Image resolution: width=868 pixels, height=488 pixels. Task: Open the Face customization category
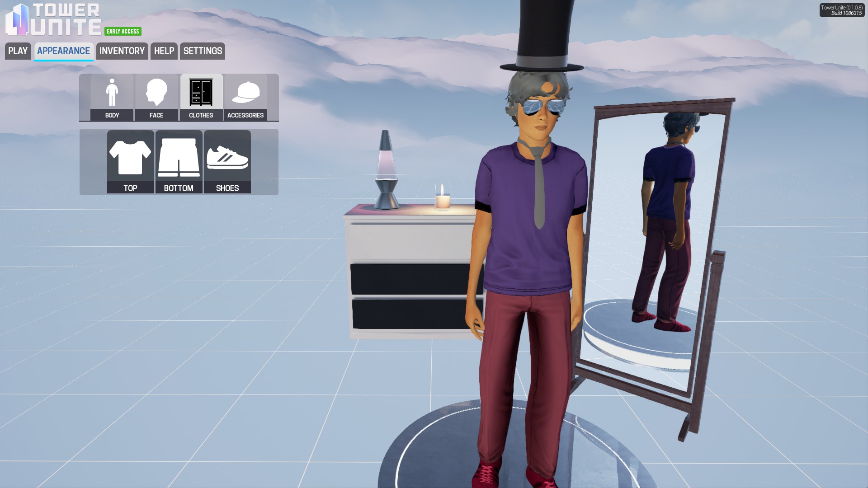tap(156, 98)
